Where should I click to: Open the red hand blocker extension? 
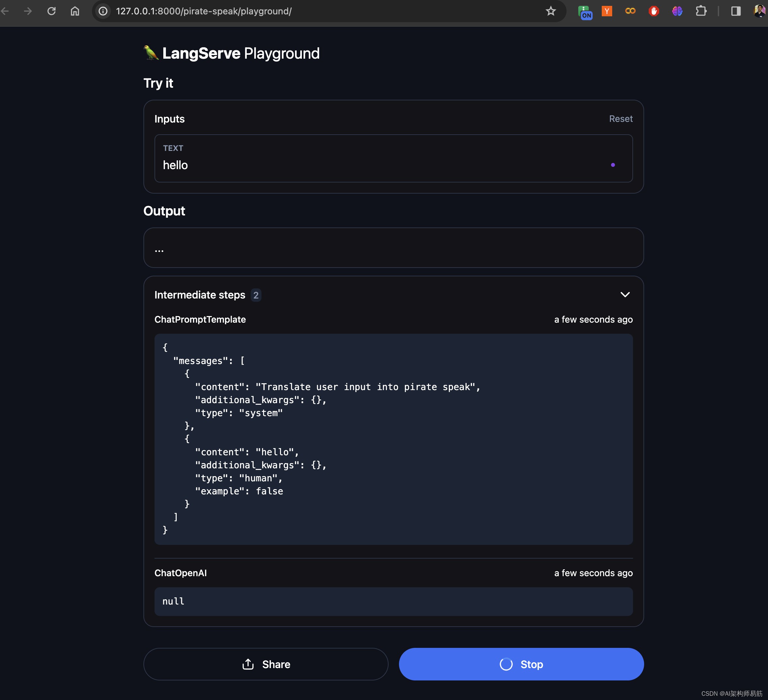[x=654, y=11]
